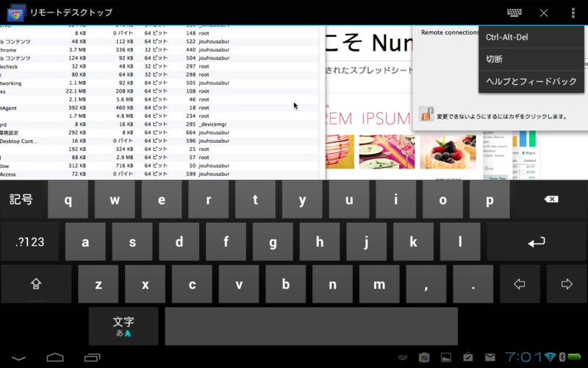This screenshot has width=588, height=368.
Task: Tap the n key
Action: (x=333, y=284)
